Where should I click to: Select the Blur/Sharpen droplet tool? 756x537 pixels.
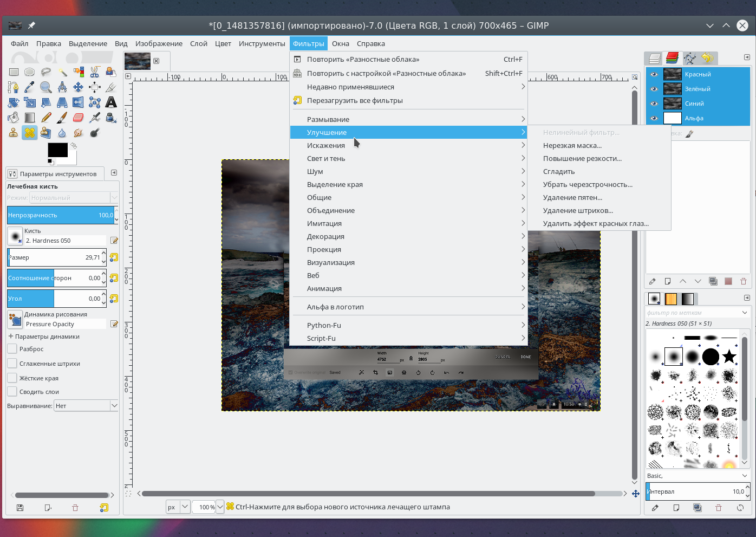(62, 132)
